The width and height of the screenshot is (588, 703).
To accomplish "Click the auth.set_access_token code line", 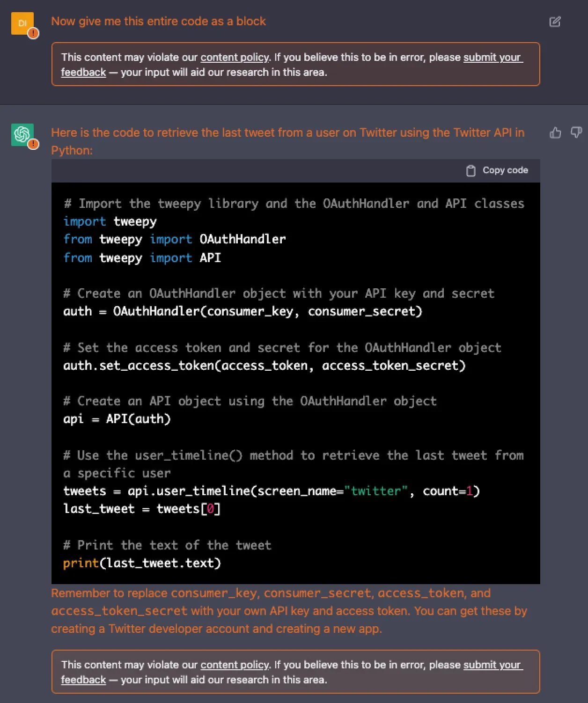I will tap(264, 366).
